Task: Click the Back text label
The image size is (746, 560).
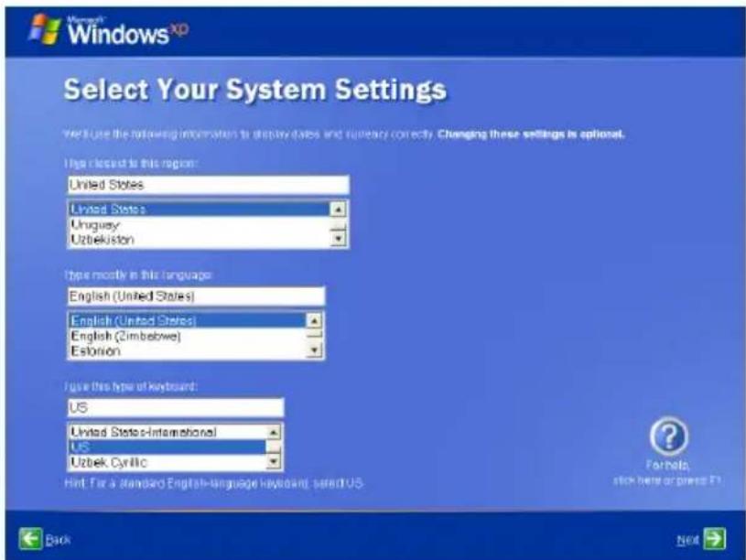Action: (x=58, y=540)
